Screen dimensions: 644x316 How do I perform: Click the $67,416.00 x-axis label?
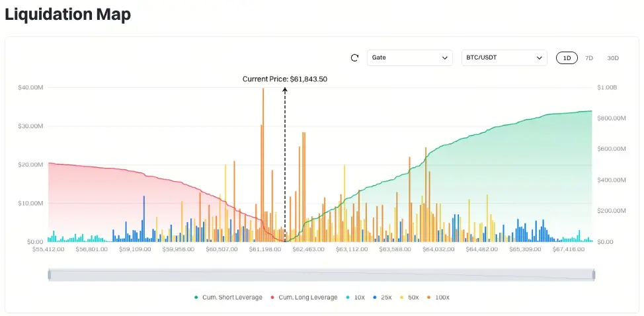(569, 249)
